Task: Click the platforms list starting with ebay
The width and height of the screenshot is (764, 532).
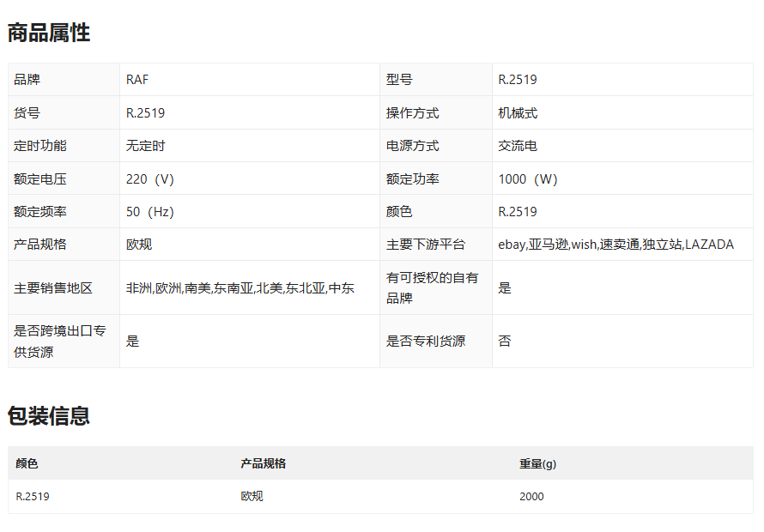Action: pyautogui.click(x=615, y=245)
